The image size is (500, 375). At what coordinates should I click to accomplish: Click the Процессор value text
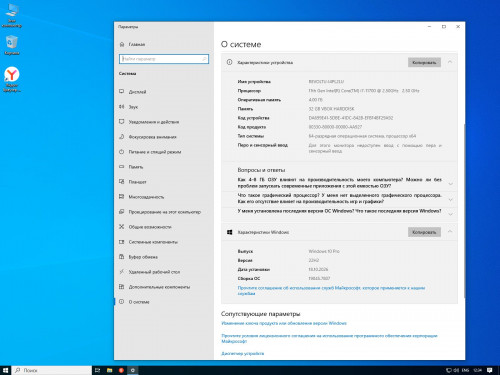[364, 90]
